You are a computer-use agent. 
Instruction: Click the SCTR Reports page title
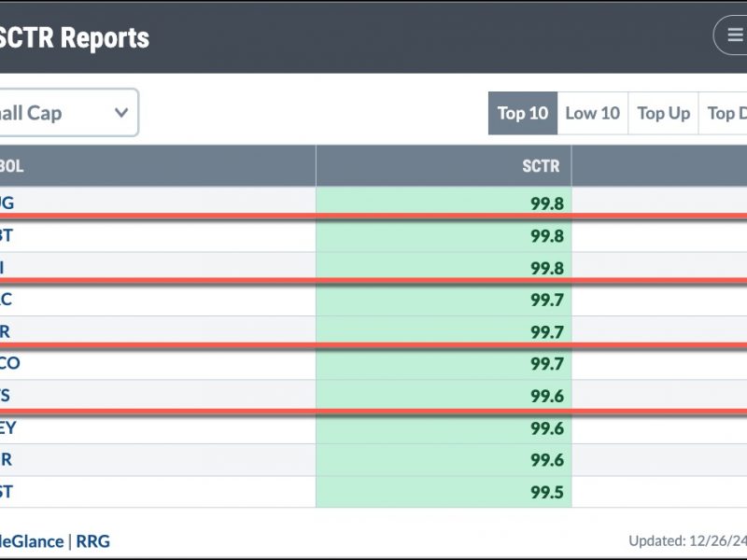tap(75, 37)
